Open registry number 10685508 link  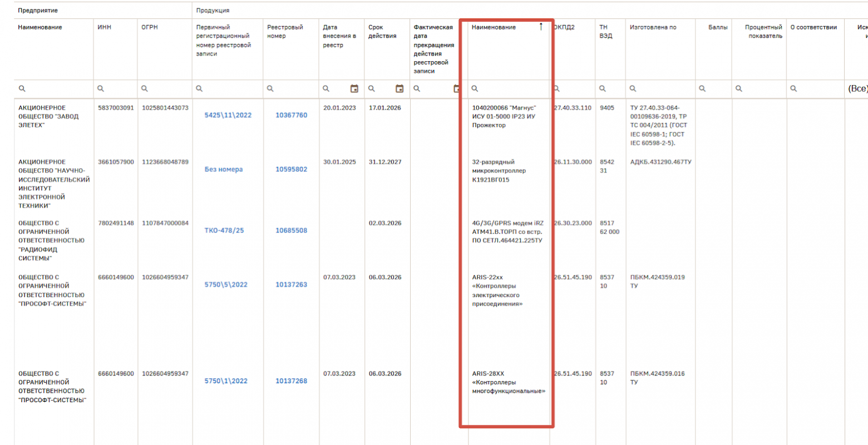click(291, 230)
